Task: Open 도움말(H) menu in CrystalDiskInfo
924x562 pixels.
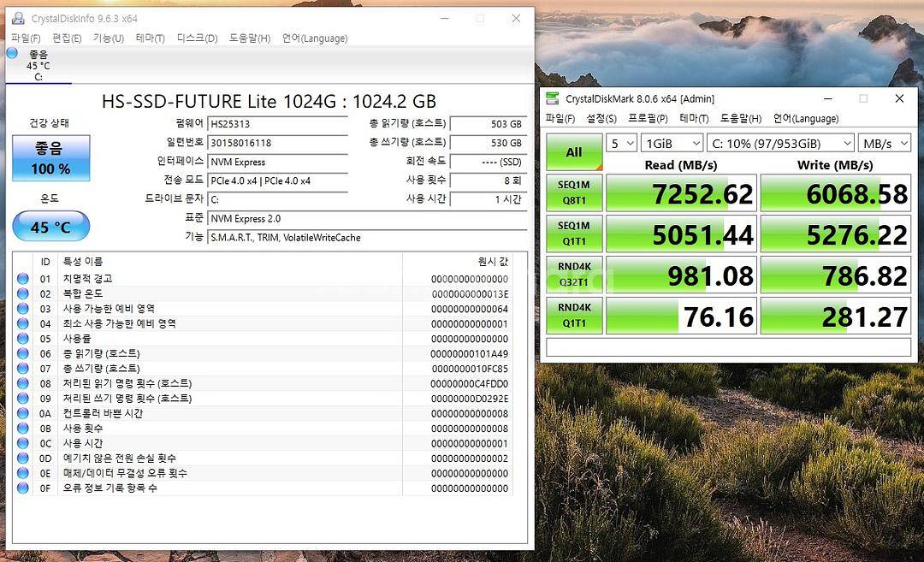Action: click(x=250, y=38)
